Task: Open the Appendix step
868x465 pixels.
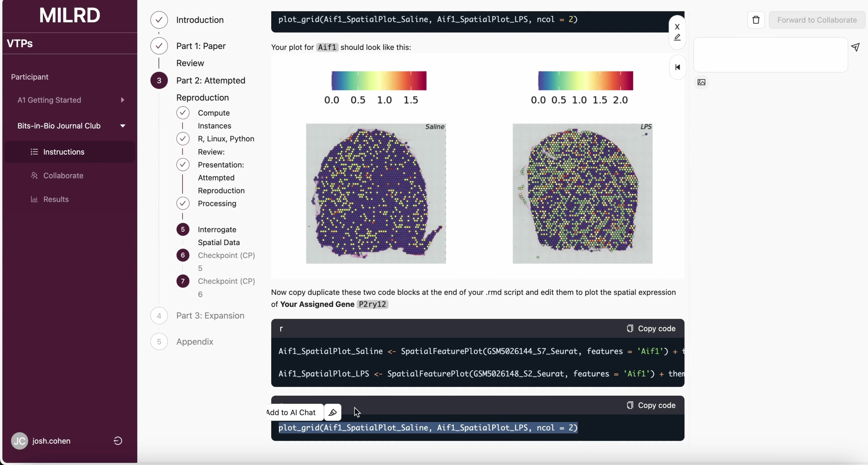Action: coord(195,341)
